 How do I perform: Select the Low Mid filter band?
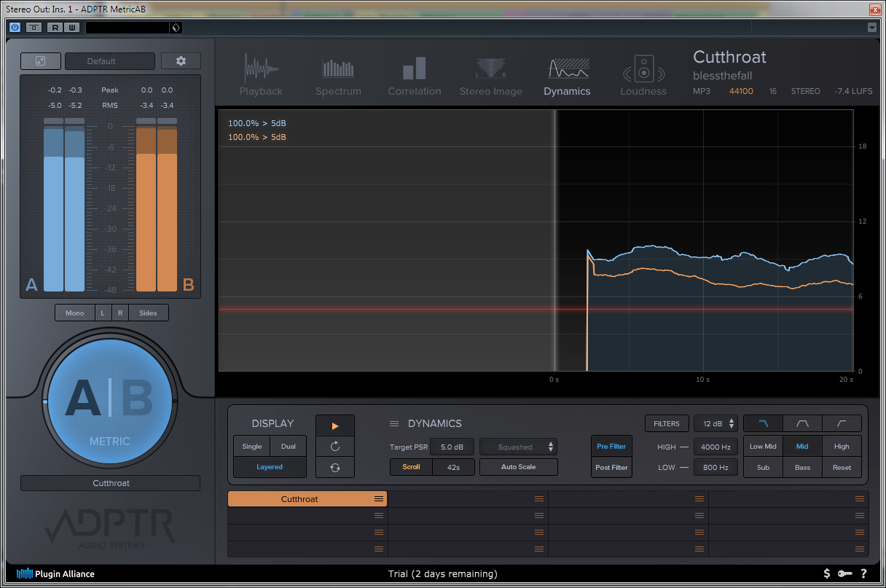point(763,447)
